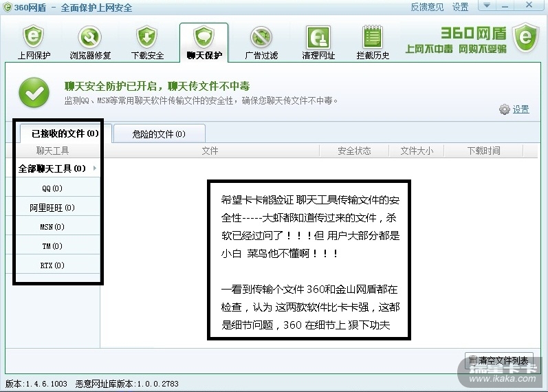Close the 360网盾 window
The image size is (548, 392).
point(529,5)
